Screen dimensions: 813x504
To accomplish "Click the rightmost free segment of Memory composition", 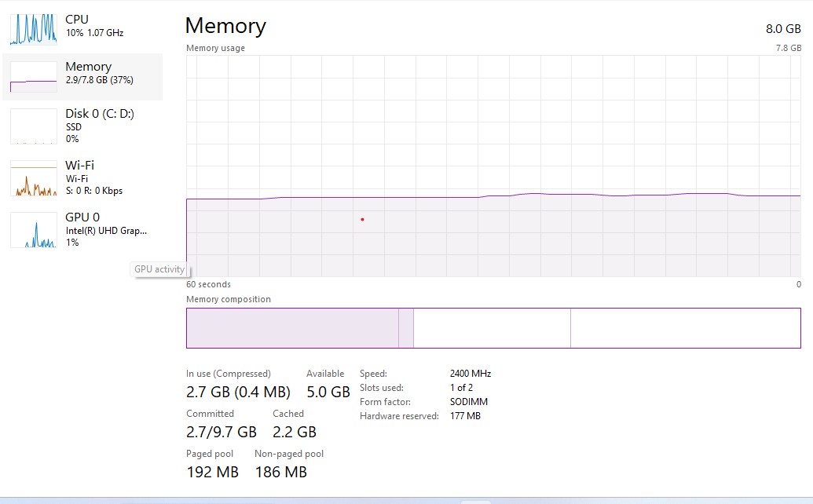I will (x=685, y=328).
